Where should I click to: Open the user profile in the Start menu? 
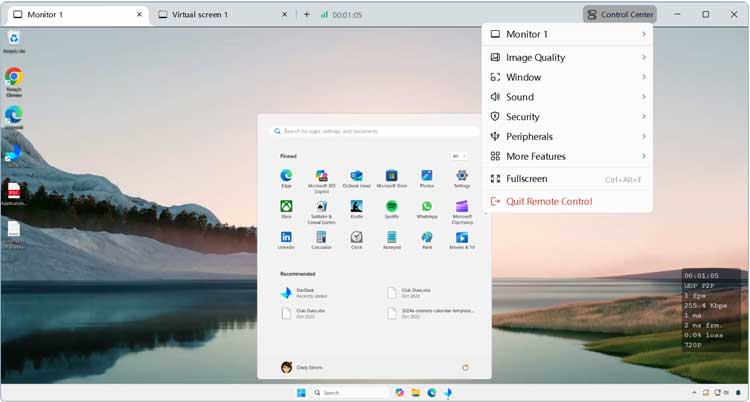(302, 368)
